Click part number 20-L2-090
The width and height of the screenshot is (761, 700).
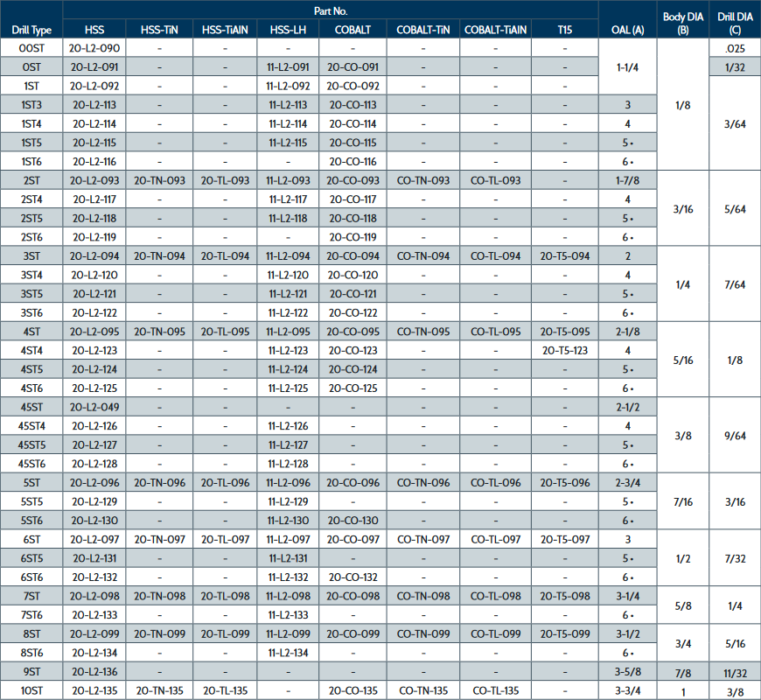94,48
